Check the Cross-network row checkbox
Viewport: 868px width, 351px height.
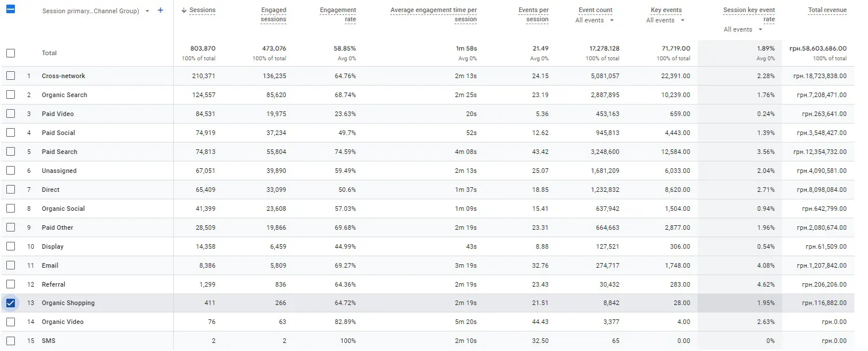pos(10,76)
